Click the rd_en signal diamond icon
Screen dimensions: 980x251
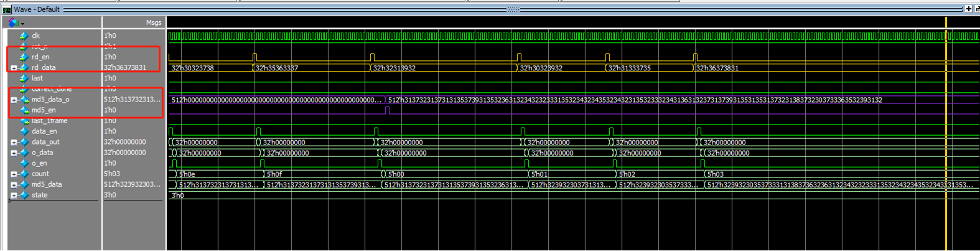tap(24, 57)
